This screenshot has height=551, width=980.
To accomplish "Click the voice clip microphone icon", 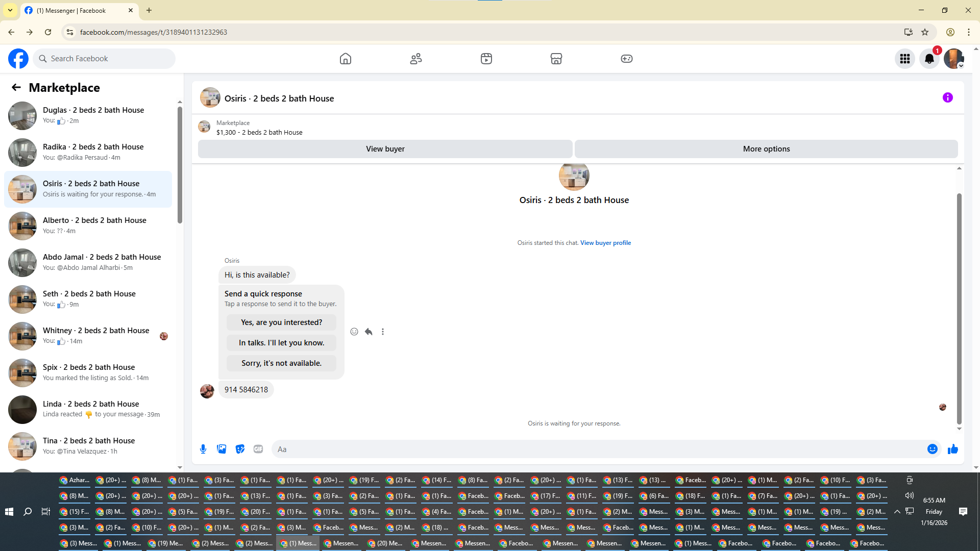I will [x=203, y=449].
